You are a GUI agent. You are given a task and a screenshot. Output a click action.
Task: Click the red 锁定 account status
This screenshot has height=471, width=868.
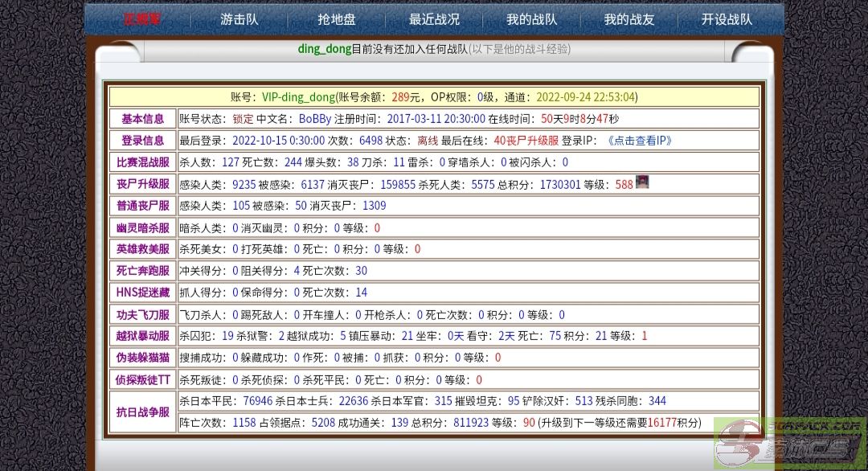click(x=243, y=119)
